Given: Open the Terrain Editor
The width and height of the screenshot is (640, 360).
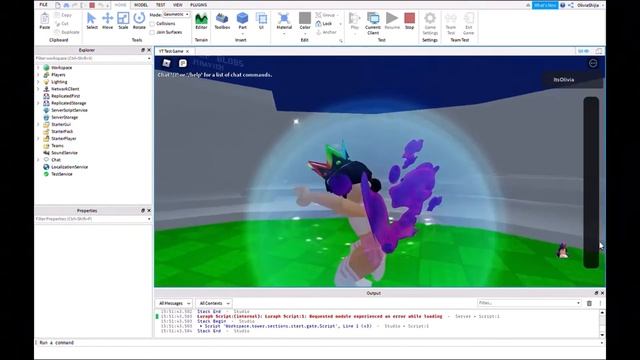Looking at the screenshot, I should [x=201, y=21].
